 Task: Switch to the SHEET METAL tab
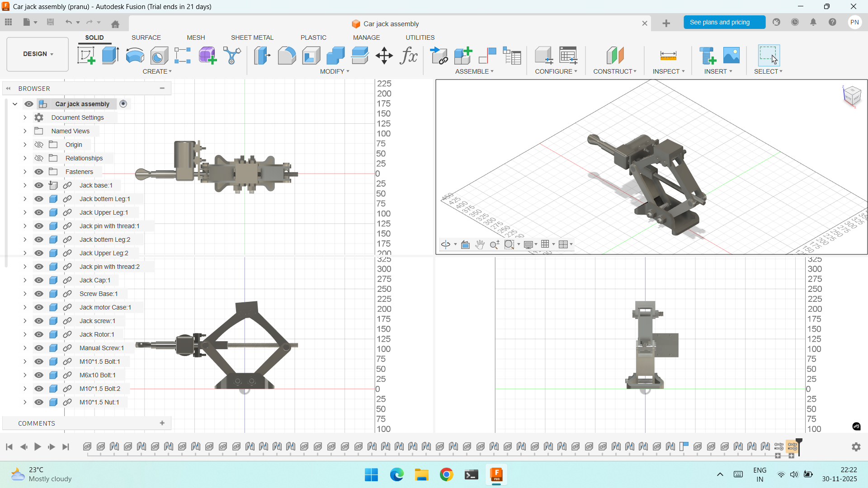[252, 38]
